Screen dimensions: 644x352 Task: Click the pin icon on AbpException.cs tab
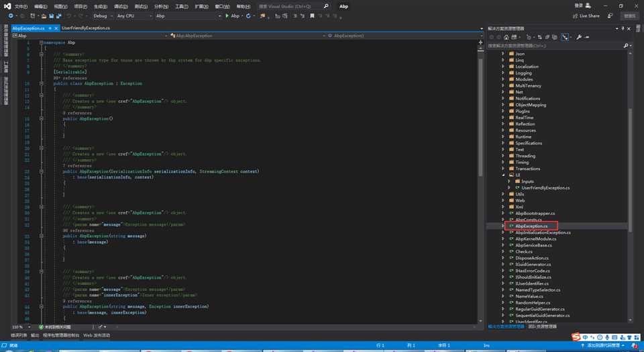[50, 28]
